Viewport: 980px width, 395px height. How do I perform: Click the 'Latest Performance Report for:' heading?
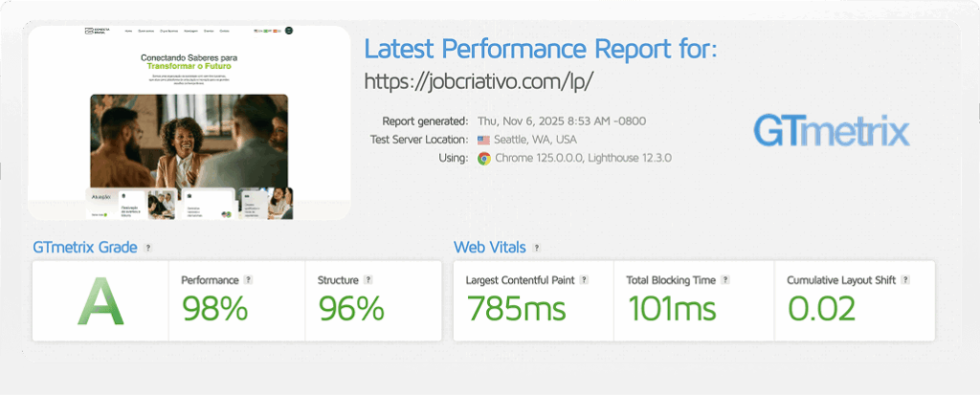click(x=541, y=49)
